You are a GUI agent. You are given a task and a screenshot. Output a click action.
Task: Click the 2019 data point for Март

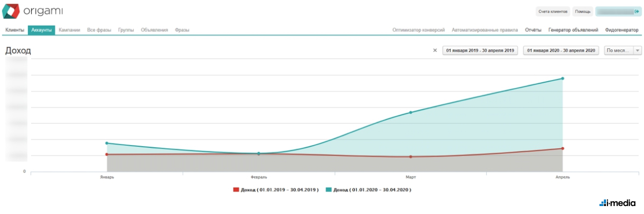click(x=411, y=157)
